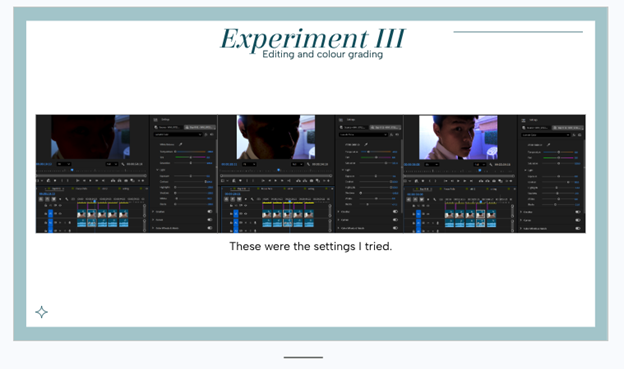Click Play button in right screenshot's monitor
The image size is (624, 369).
pos(458,181)
